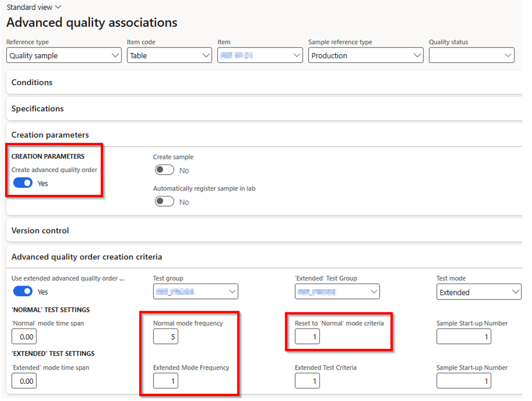This screenshot has height=401, width=532.
Task: Expand the Version control section
Action: pyautogui.click(x=40, y=230)
